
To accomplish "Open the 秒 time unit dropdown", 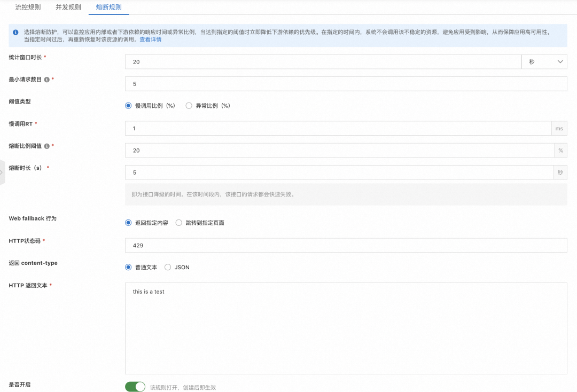I will point(544,61).
